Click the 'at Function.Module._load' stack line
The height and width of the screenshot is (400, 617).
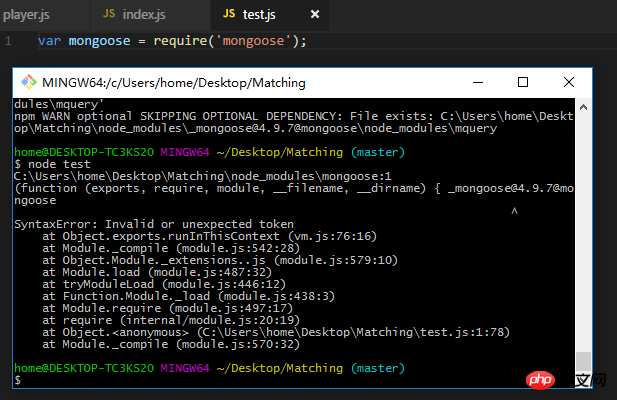click(188, 296)
